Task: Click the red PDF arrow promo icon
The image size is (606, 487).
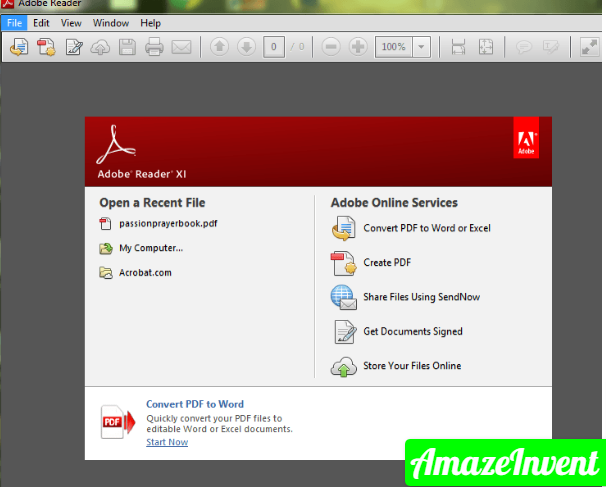Action: point(118,422)
